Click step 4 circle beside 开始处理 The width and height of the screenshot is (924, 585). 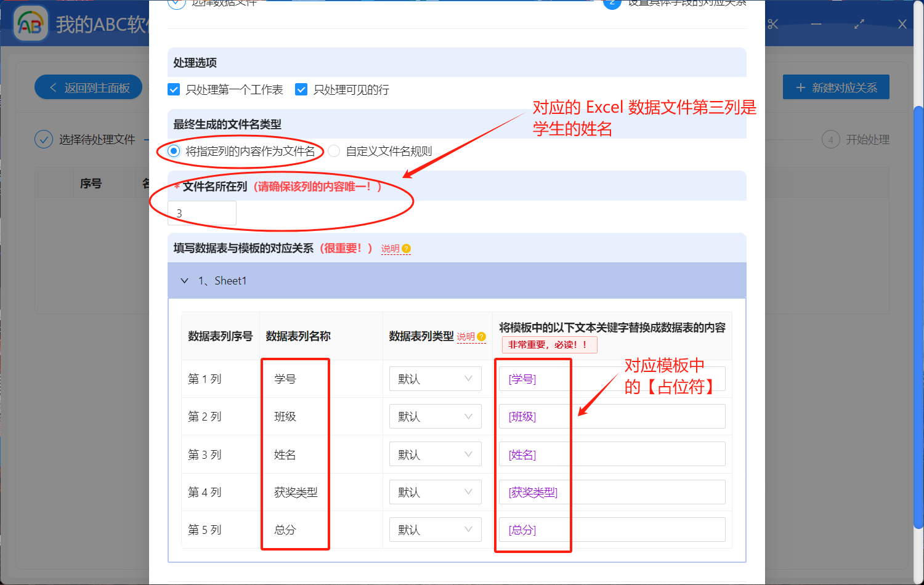point(830,139)
